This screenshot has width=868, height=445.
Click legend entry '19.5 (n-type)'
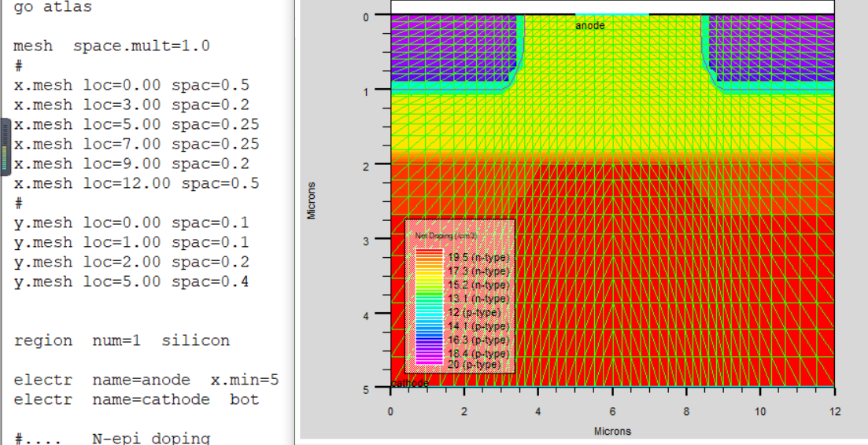click(478, 258)
